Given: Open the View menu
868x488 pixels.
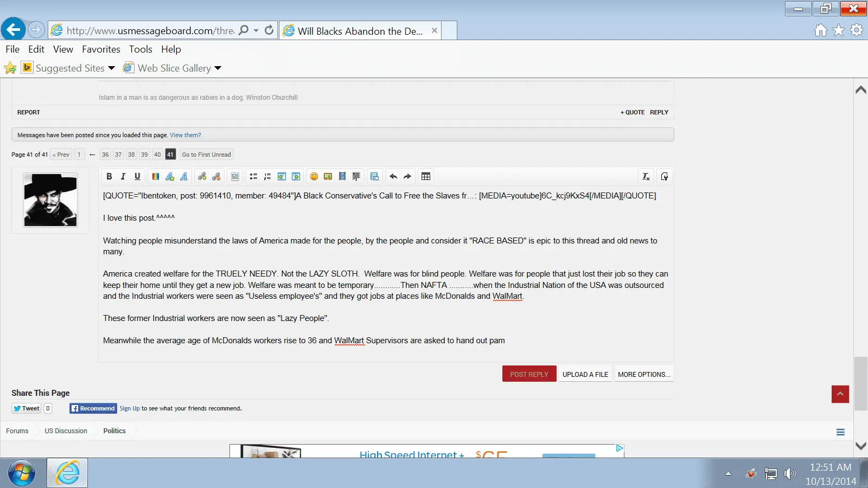Looking at the screenshot, I should [x=63, y=49].
